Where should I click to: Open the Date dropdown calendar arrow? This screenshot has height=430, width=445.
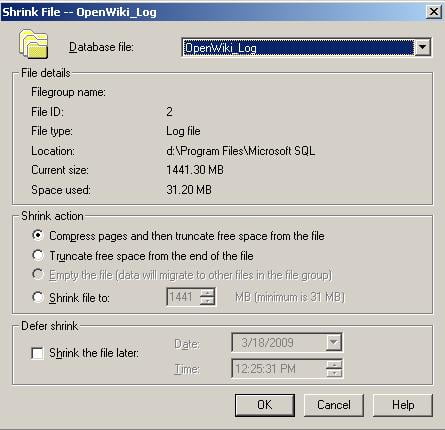[x=334, y=342]
